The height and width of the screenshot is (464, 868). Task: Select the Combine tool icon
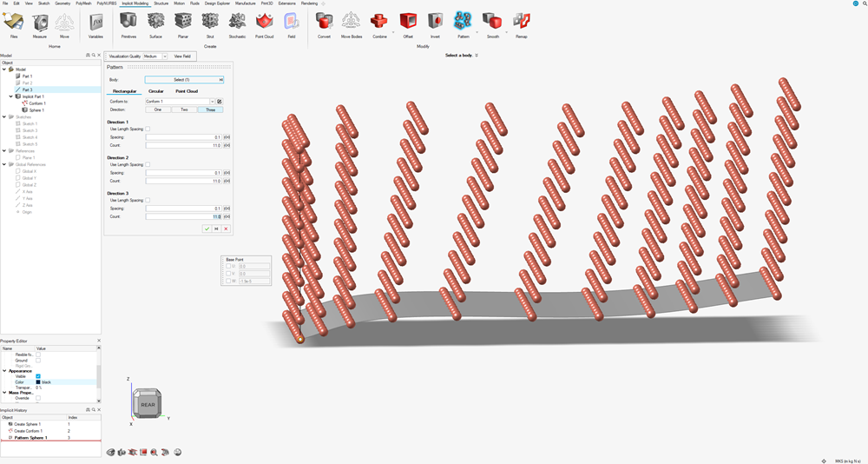pyautogui.click(x=379, y=23)
